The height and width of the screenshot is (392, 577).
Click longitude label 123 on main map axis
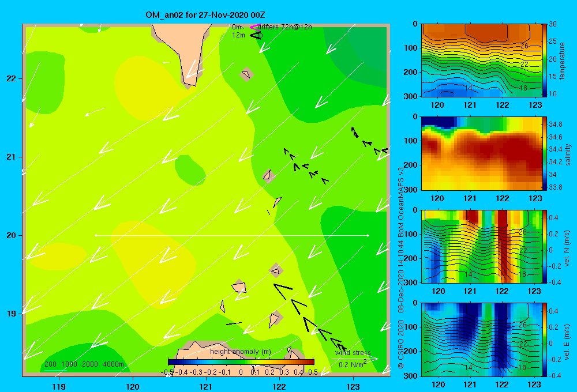point(353,386)
